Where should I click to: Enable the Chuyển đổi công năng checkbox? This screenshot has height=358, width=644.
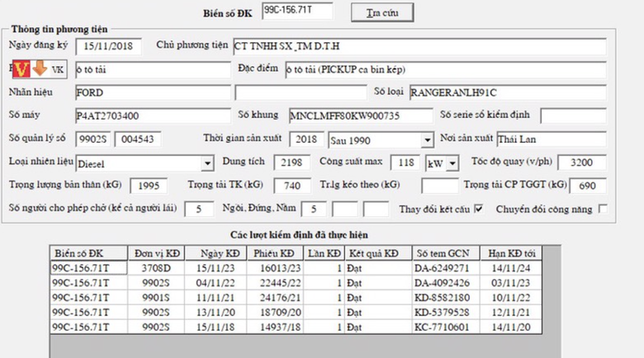point(602,210)
